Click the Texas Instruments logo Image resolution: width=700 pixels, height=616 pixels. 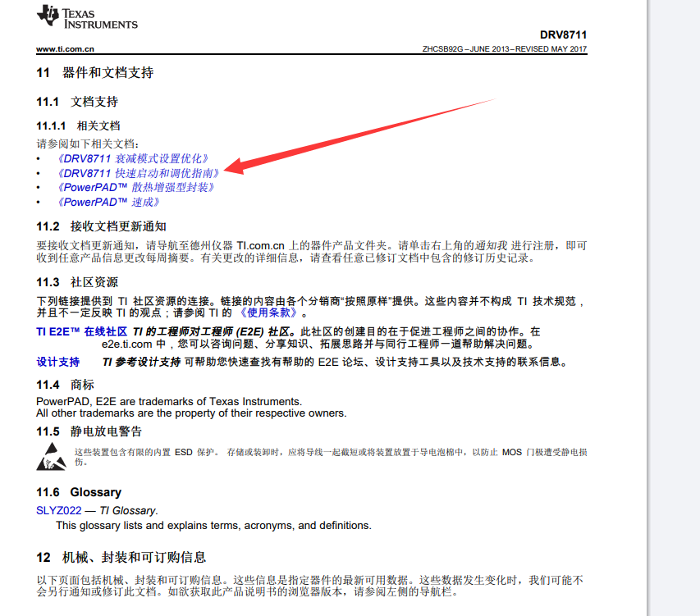pyautogui.click(x=87, y=17)
